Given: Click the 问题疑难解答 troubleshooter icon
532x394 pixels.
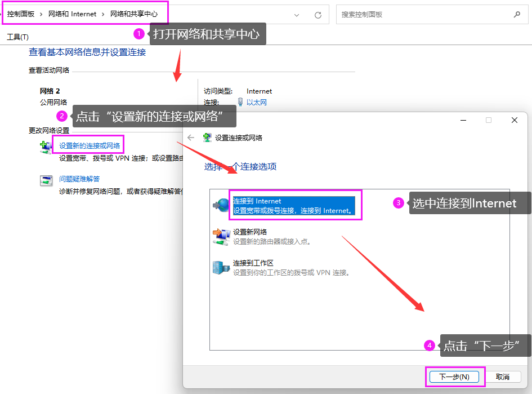Looking at the screenshot, I should coord(46,181).
